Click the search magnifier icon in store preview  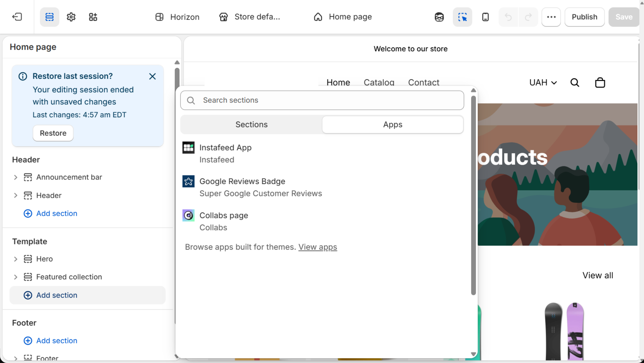pyautogui.click(x=575, y=82)
